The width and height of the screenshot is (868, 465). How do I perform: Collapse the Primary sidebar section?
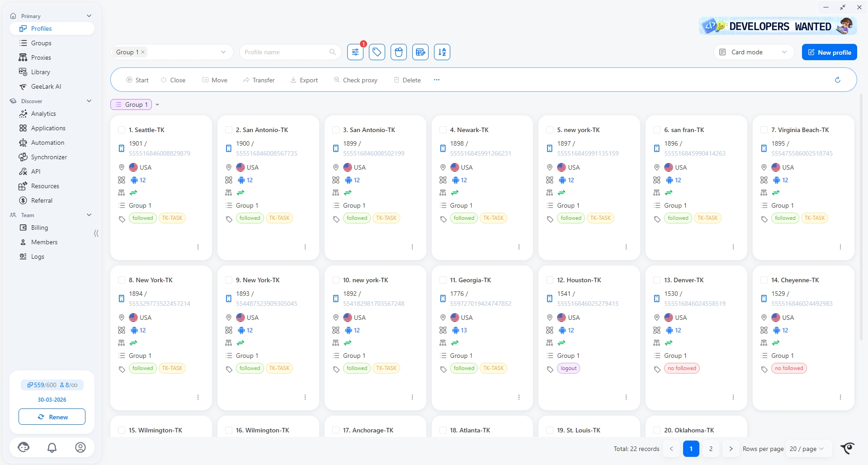click(89, 16)
